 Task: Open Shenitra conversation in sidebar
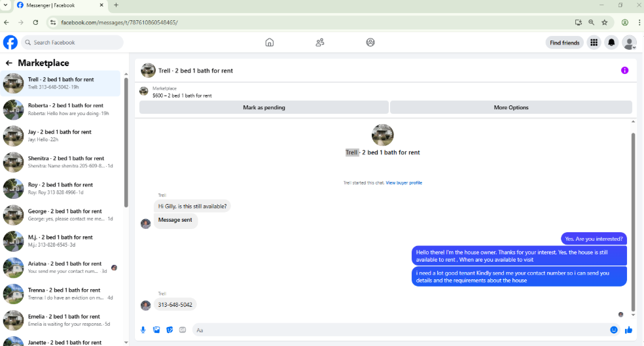coord(61,162)
